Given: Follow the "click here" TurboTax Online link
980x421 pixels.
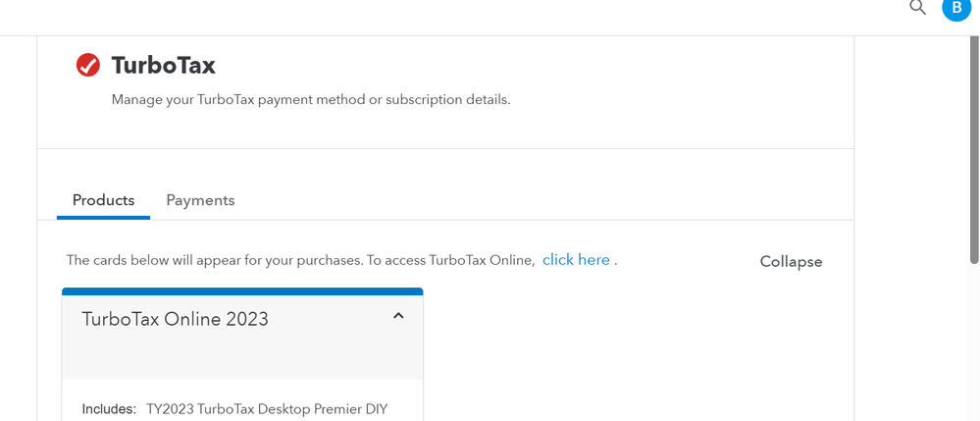Looking at the screenshot, I should click(x=576, y=260).
